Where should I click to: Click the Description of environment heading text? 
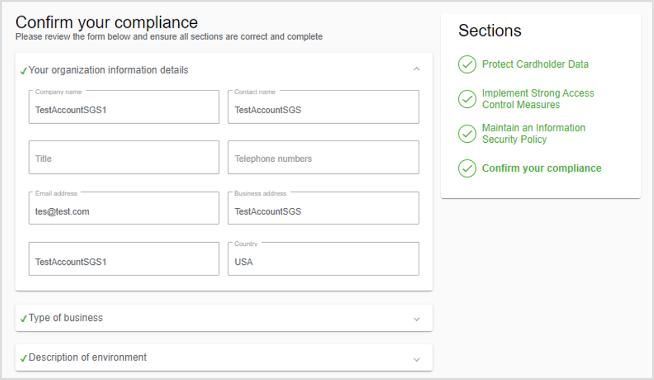click(88, 357)
